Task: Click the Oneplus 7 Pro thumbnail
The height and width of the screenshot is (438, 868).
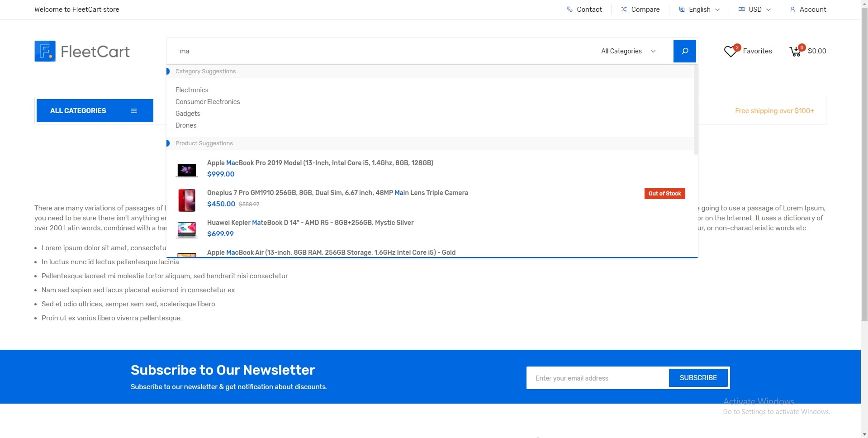Action: 187,200
